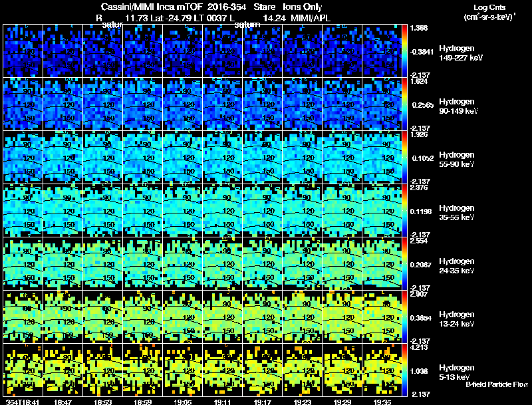Click the '0.2087' colorbar midpoint value

coord(421,265)
